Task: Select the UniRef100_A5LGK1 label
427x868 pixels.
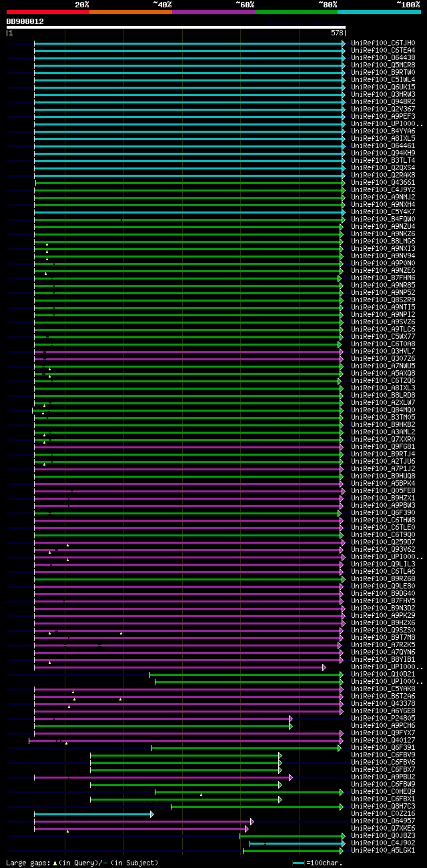Action: 383,850
